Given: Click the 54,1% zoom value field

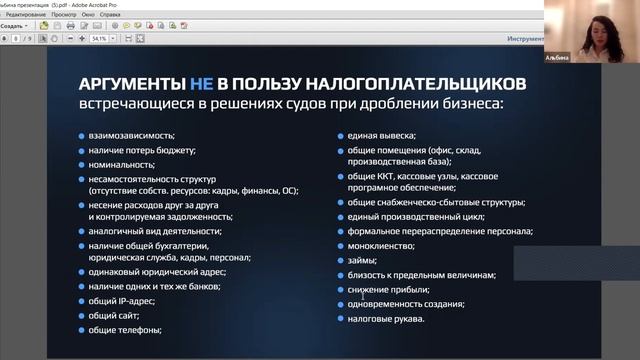Looking at the screenshot, I should [x=99, y=38].
